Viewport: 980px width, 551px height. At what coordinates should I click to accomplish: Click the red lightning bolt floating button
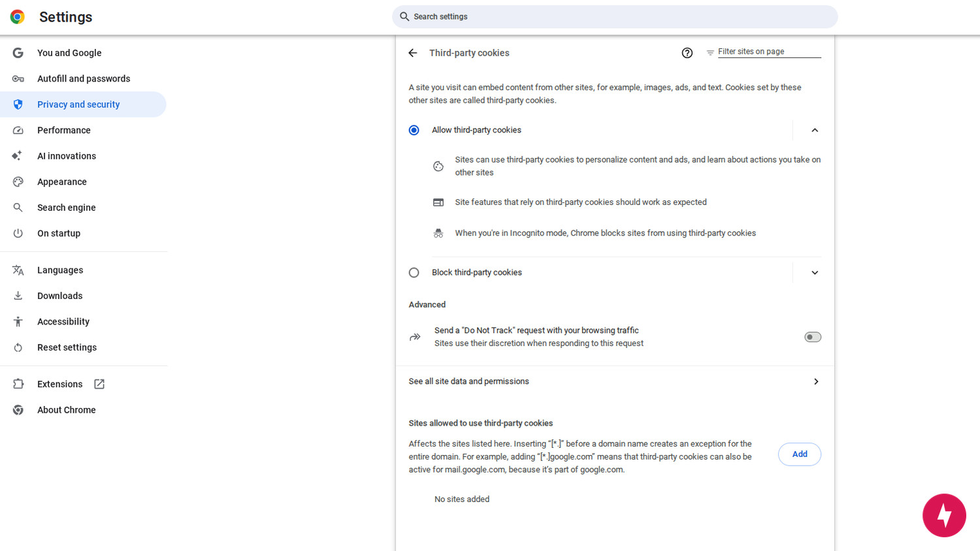click(944, 516)
